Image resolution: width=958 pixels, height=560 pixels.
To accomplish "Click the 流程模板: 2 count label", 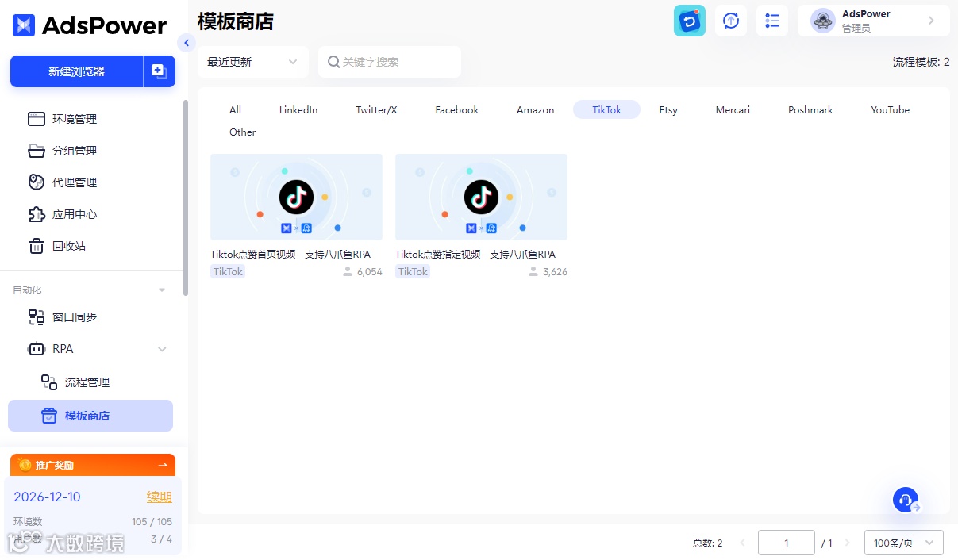I will click(x=921, y=62).
